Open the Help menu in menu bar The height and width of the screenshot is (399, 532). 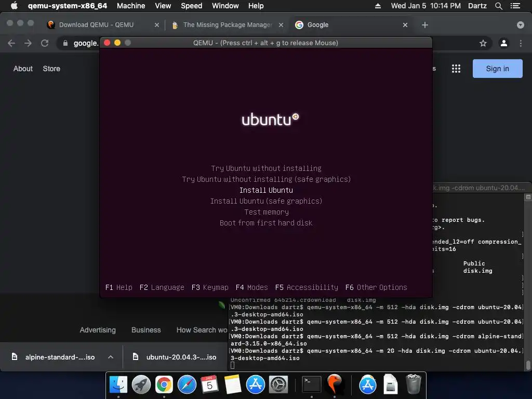[x=256, y=6]
